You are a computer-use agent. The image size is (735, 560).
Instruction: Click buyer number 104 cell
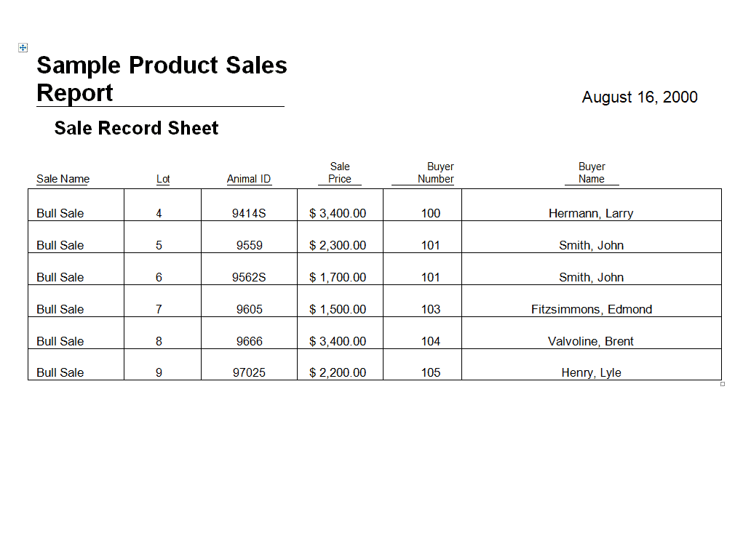422,332
